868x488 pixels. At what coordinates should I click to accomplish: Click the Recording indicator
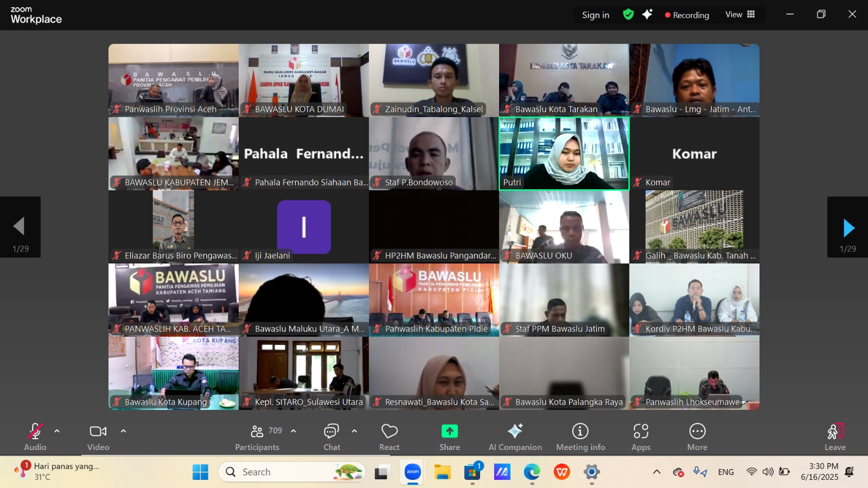click(686, 15)
